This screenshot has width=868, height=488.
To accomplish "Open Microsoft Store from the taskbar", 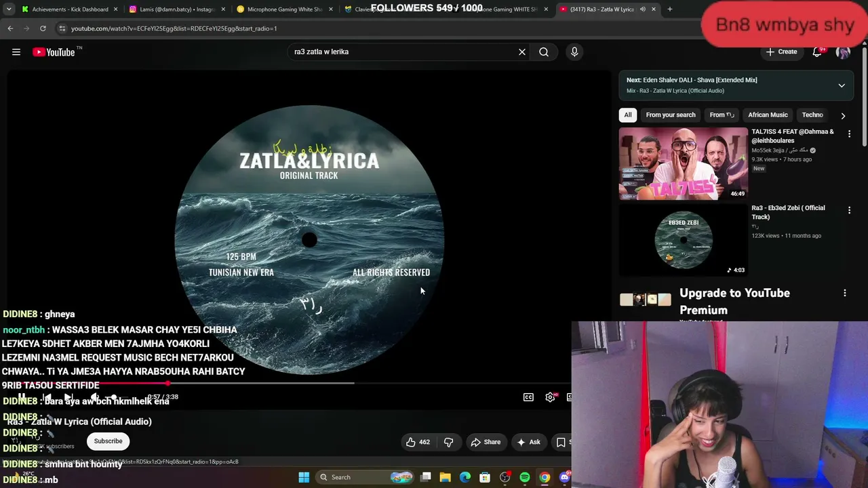I will point(485,477).
